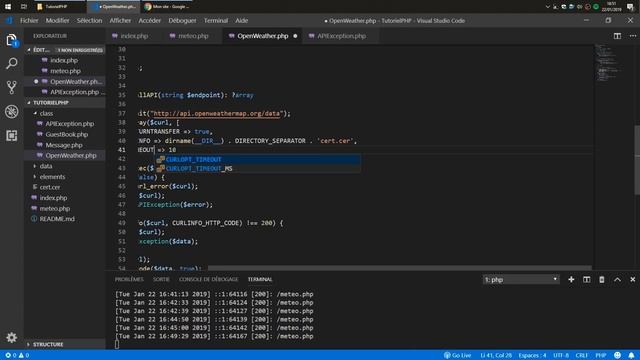The image size is (640, 360).
Task: Click openweathermap API URL link in code
Action: [216, 113]
